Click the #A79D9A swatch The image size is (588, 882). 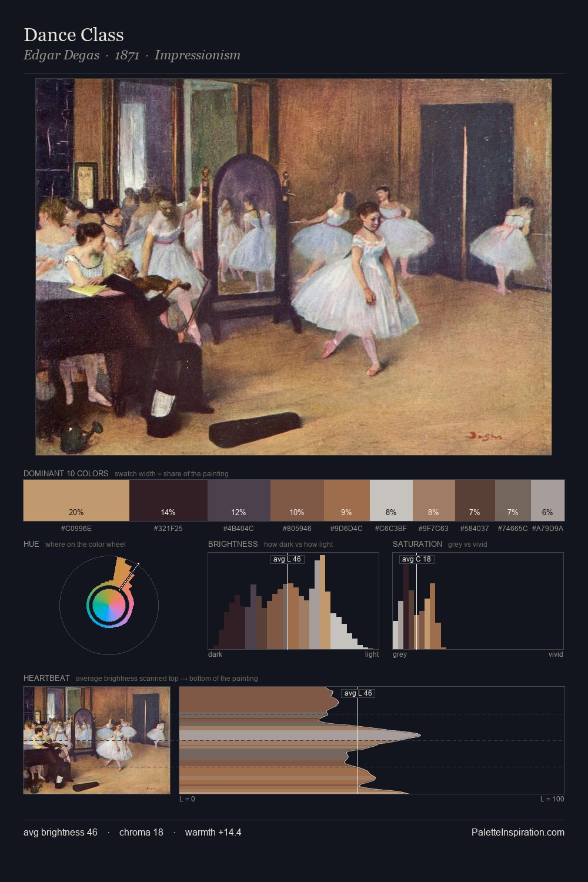point(547,500)
